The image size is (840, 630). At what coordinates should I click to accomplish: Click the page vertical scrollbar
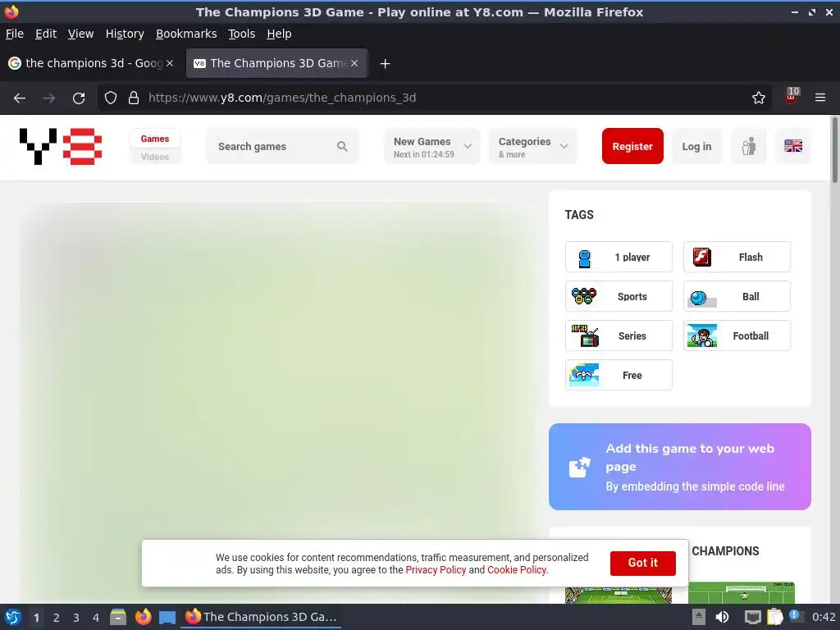tap(834, 150)
